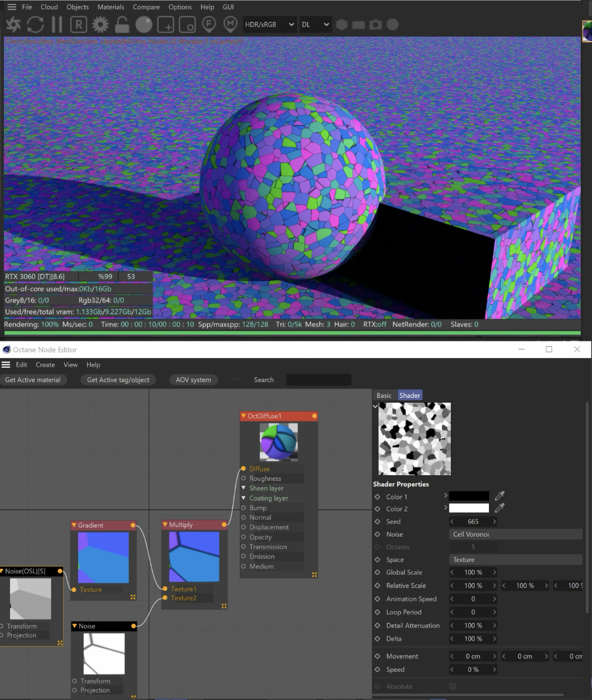Open the Noise type dropdown Cell Voronoi

(x=515, y=534)
